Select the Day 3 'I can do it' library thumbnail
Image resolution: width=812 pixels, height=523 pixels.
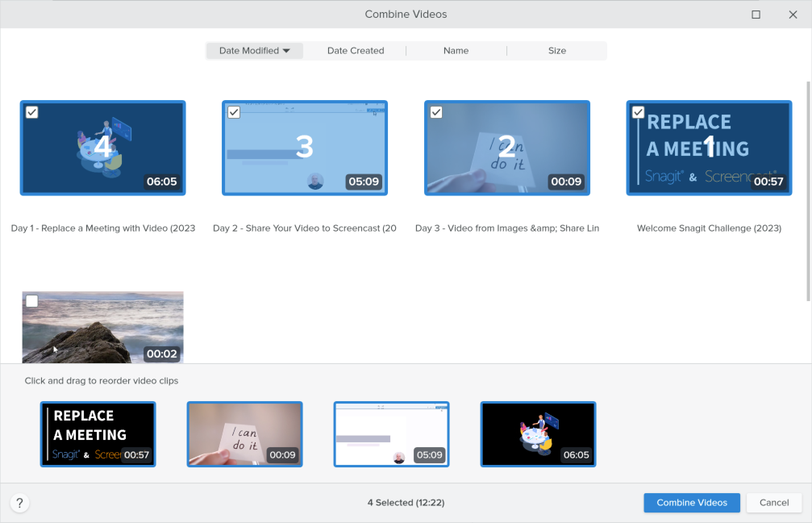point(507,148)
